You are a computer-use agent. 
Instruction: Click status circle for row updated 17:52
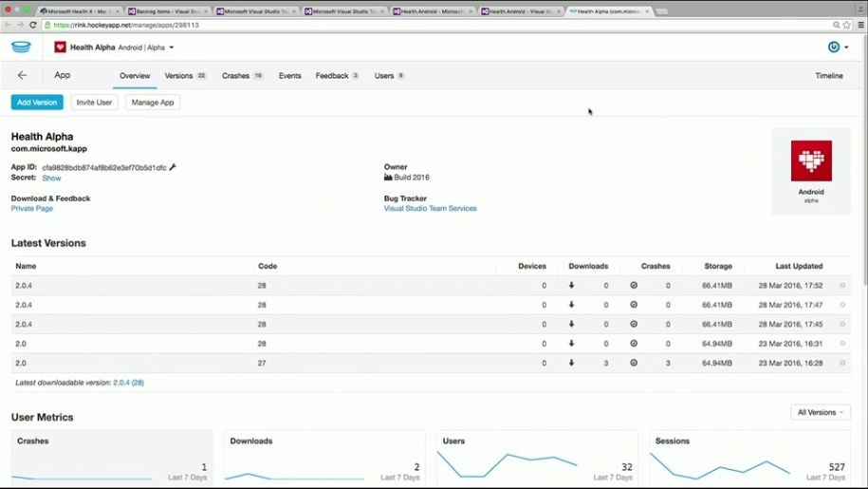pos(842,285)
